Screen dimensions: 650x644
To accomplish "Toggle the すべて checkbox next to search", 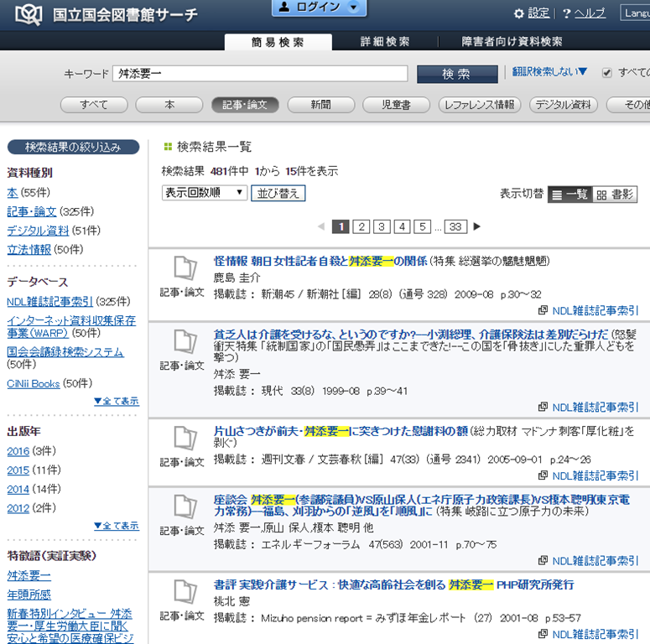I will pos(607,73).
